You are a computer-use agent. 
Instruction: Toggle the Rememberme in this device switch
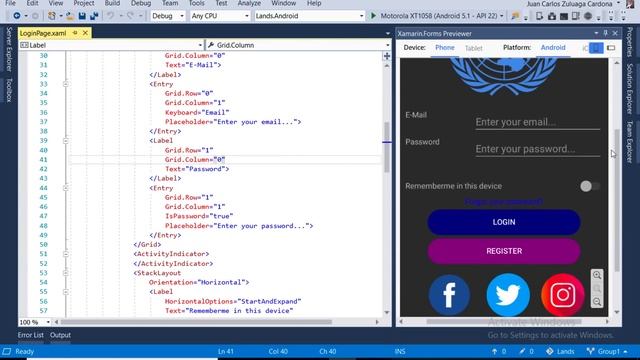point(590,186)
